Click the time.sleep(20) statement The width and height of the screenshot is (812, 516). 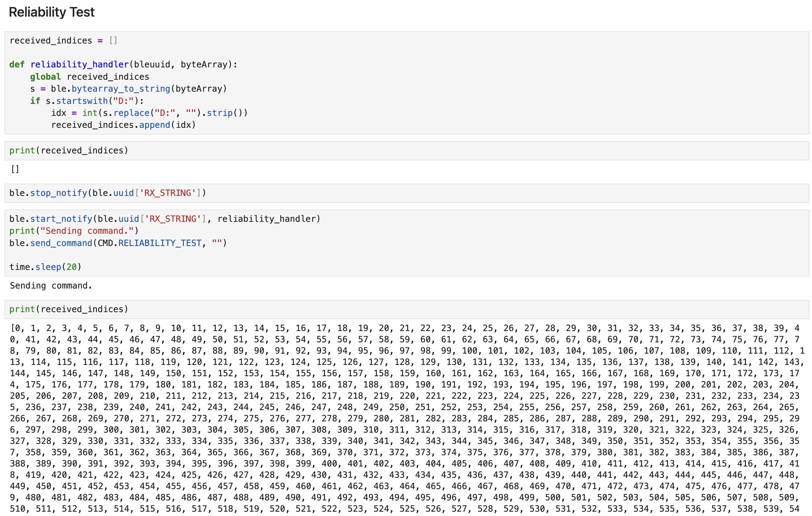coord(45,267)
